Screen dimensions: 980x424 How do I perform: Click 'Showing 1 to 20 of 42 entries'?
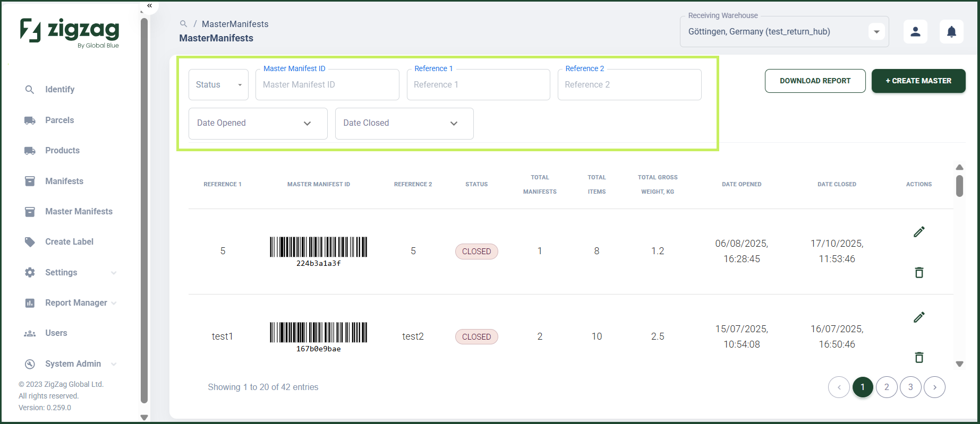[263, 387]
